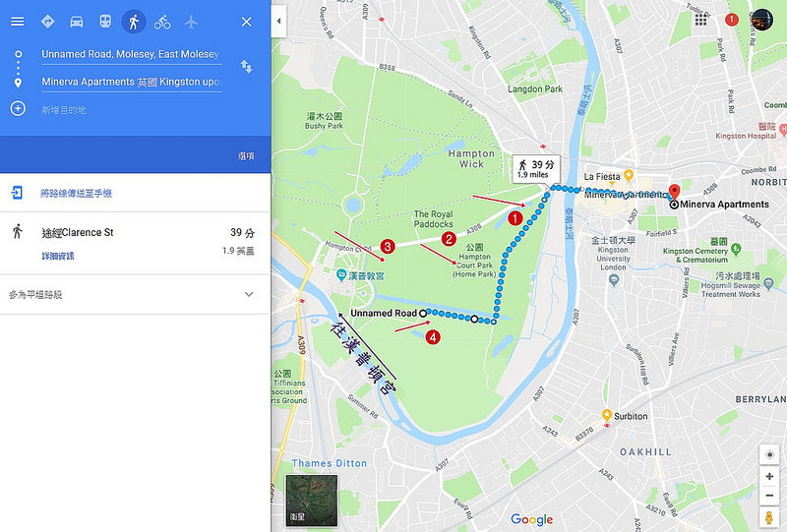Zoom in on the map
The image size is (787, 532).
point(769,476)
